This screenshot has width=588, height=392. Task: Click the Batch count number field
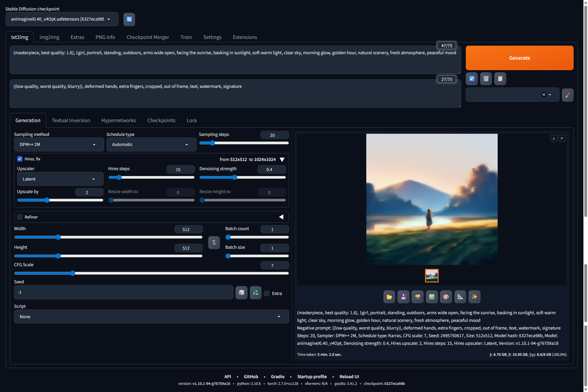[x=275, y=229]
